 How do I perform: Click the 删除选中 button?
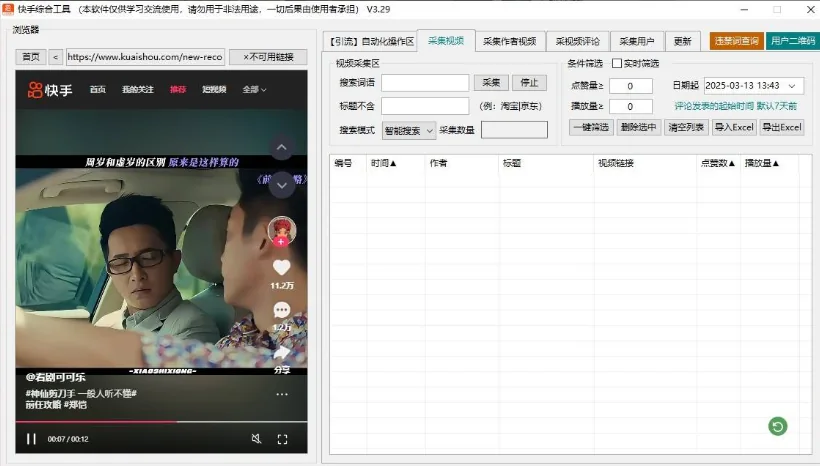(x=639, y=127)
